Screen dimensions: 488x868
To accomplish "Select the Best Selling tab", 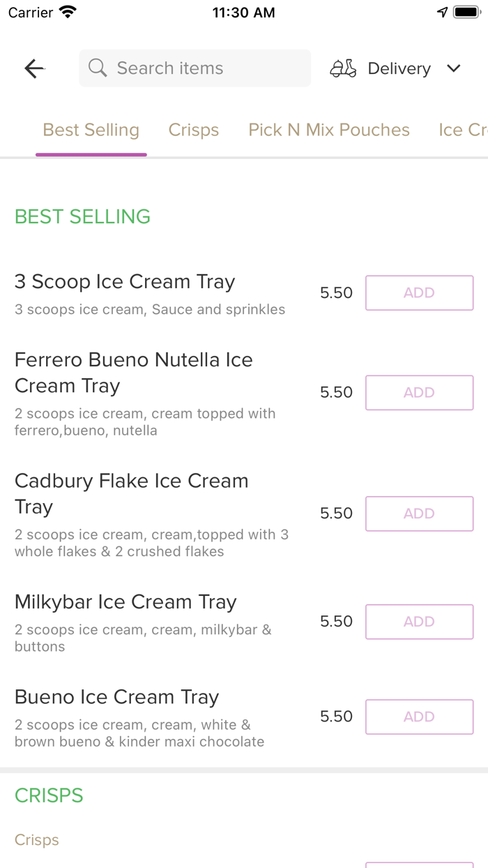I will 91,130.
